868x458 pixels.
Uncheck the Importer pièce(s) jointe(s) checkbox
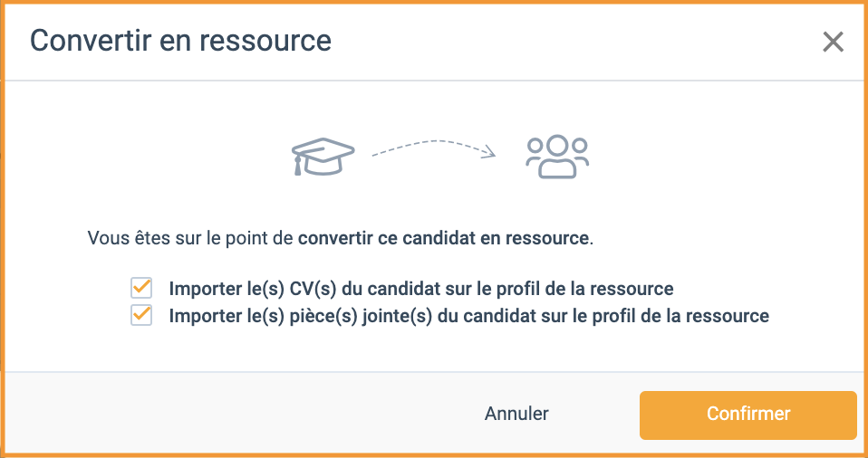[141, 315]
